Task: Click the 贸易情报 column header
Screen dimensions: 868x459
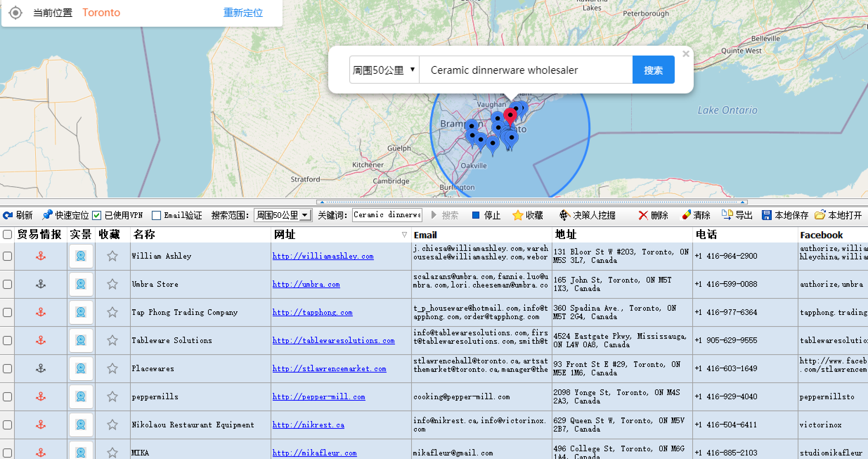Action: pos(40,234)
